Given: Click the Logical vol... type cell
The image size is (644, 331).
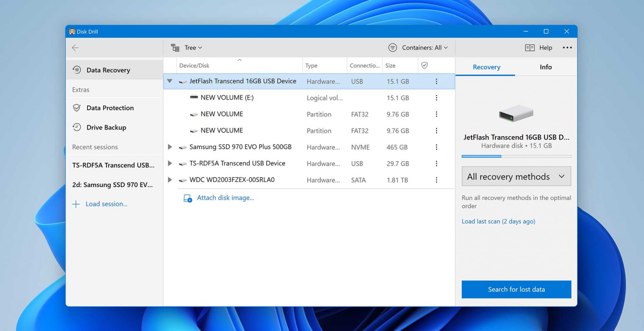Looking at the screenshot, I should 325,98.
